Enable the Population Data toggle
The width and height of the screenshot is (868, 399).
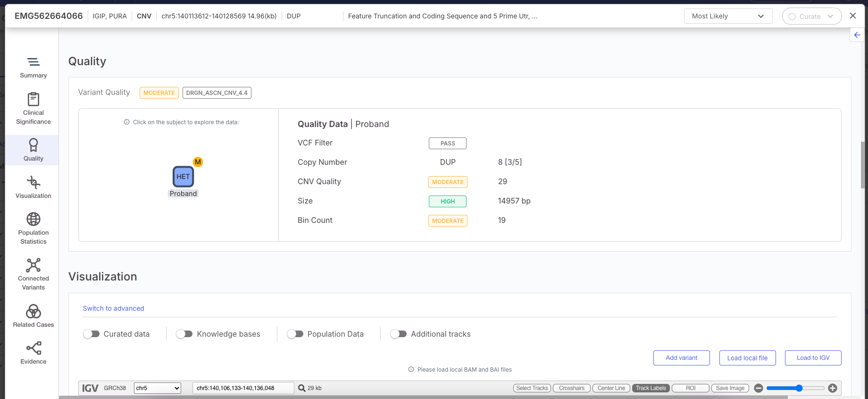point(295,334)
